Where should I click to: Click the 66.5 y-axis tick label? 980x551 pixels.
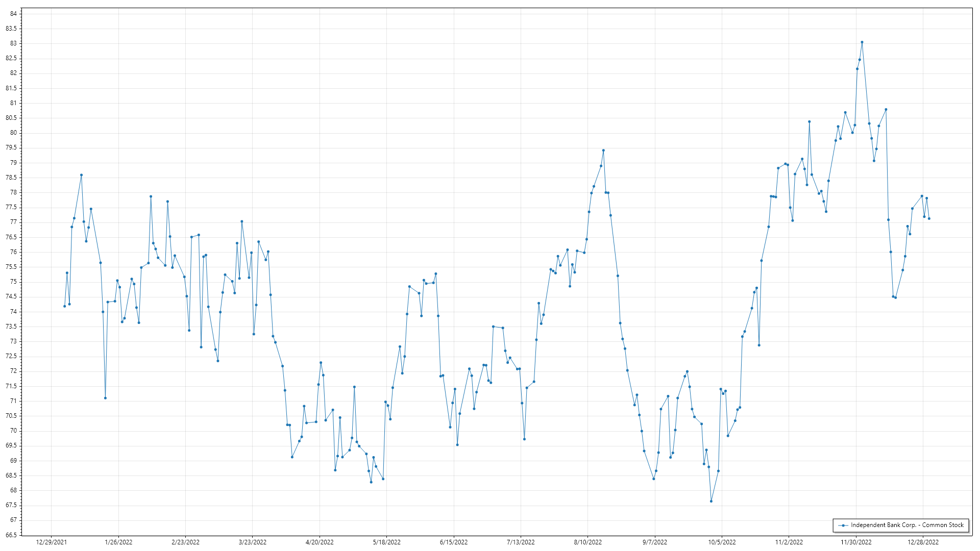[x=11, y=535]
